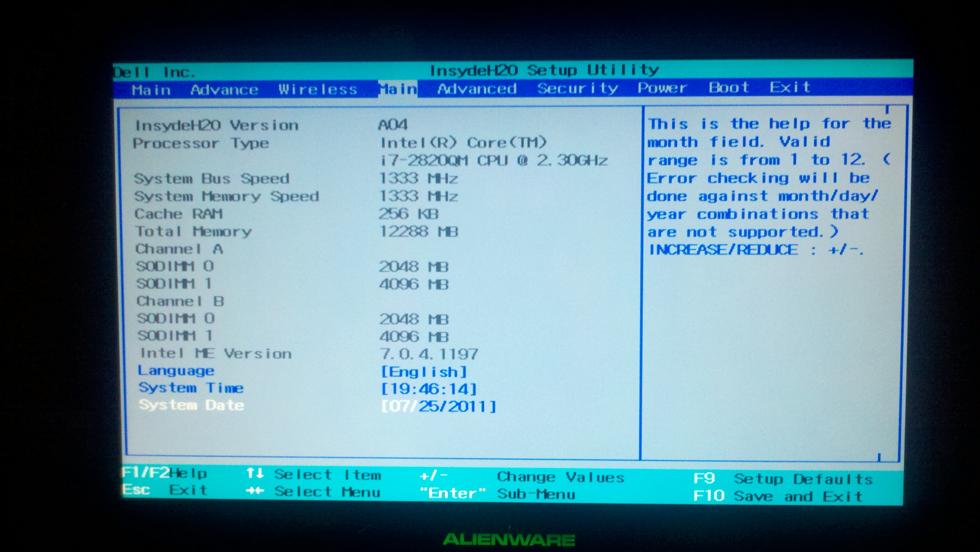Screen dimensions: 980x552
Task: Click the INCREASE/REDUCE : +/-. help line
Action: (x=756, y=250)
